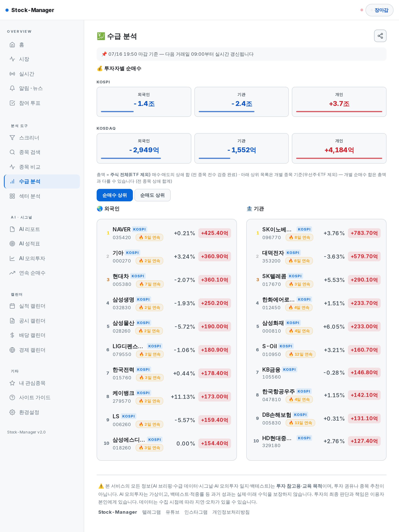Viewport: 399px width, 532px height.
Task: Select the 수급 분석 bar chart icon
Action: click(x=12, y=181)
